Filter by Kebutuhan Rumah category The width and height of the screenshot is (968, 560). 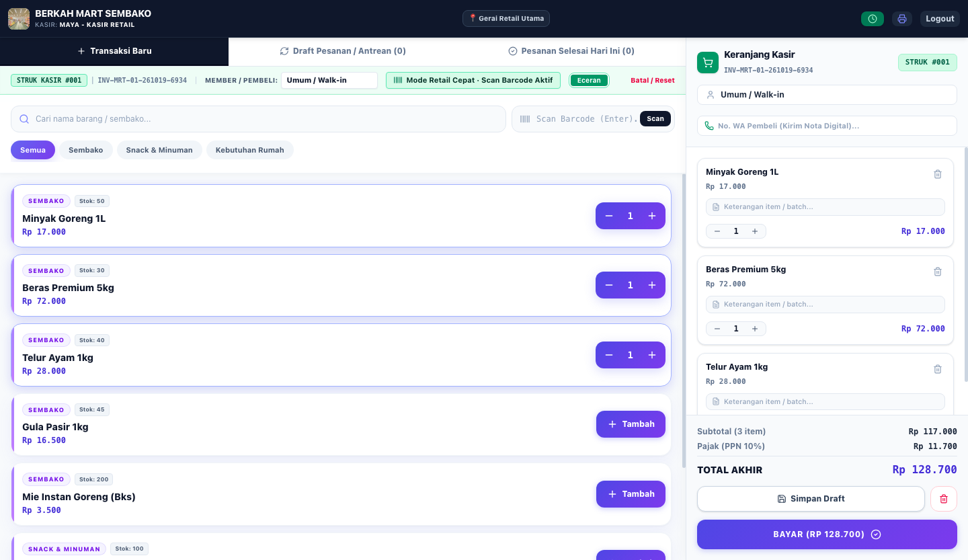tap(250, 150)
